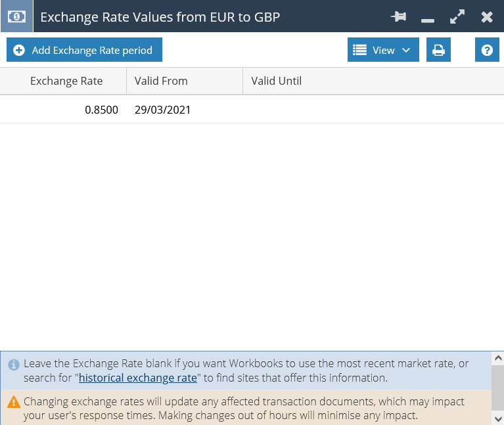Viewport: 504px width, 425px height.
Task: Expand the View dropdown chevron
Action: 406,50
